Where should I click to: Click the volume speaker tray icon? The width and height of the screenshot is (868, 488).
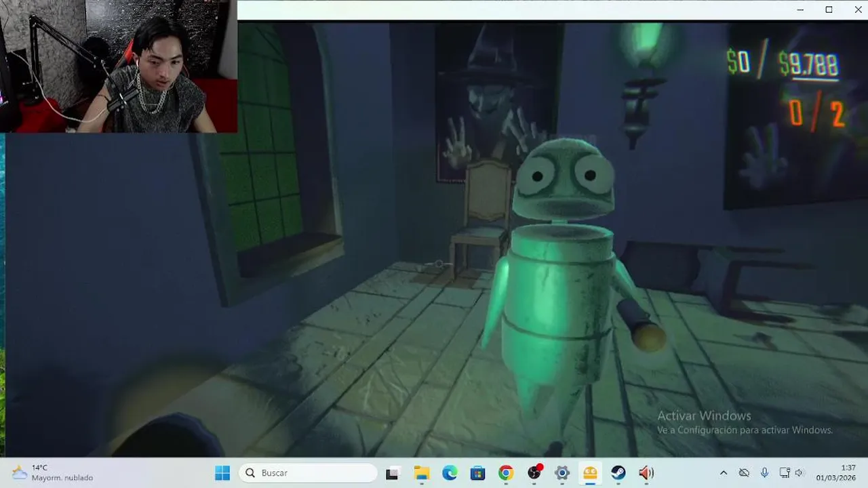pos(800,473)
